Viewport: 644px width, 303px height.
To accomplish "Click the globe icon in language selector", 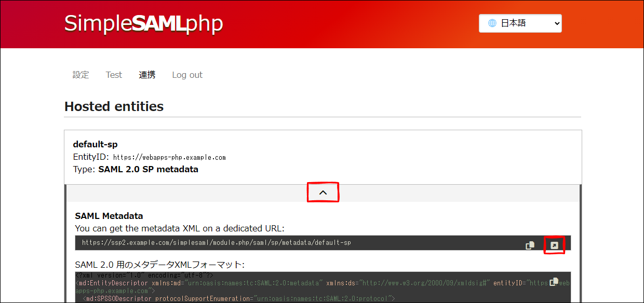I will tap(492, 23).
